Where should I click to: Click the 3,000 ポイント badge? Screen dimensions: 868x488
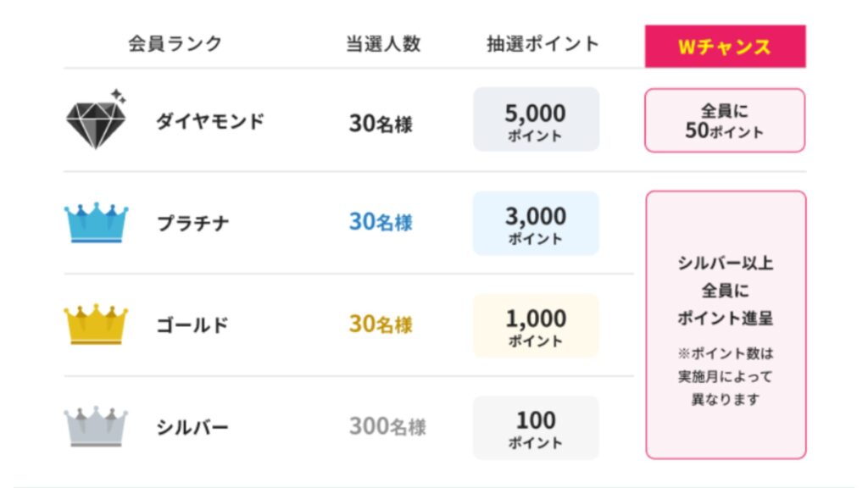point(536,224)
